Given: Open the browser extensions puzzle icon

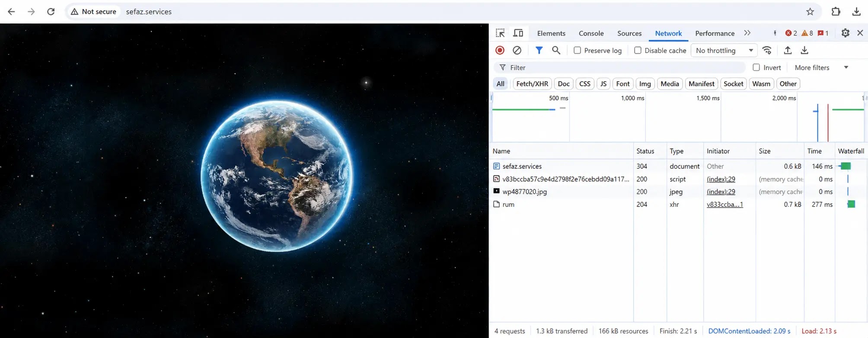Looking at the screenshot, I should [836, 12].
